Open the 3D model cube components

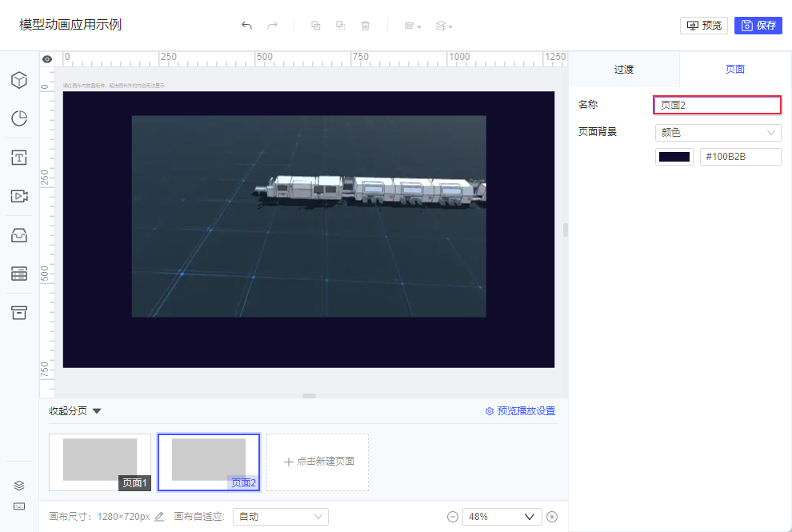click(x=19, y=80)
